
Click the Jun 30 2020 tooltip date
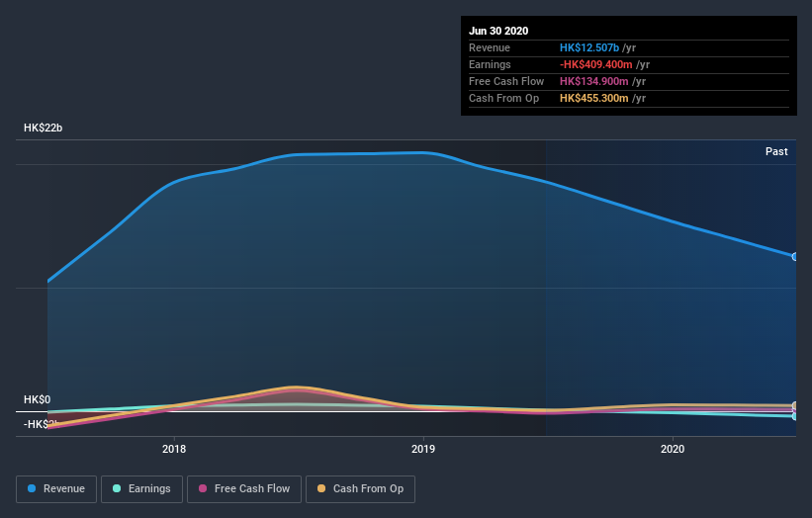coord(498,31)
